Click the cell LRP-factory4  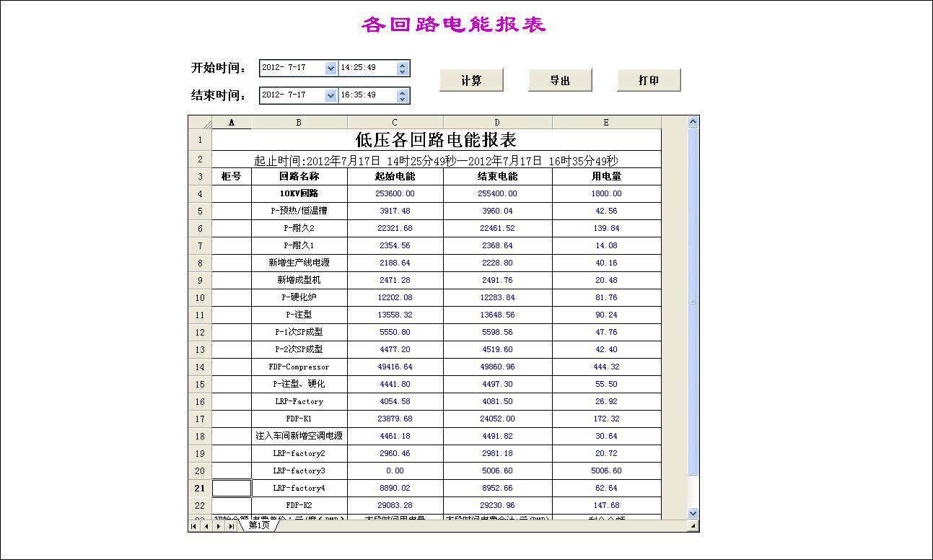tap(299, 488)
